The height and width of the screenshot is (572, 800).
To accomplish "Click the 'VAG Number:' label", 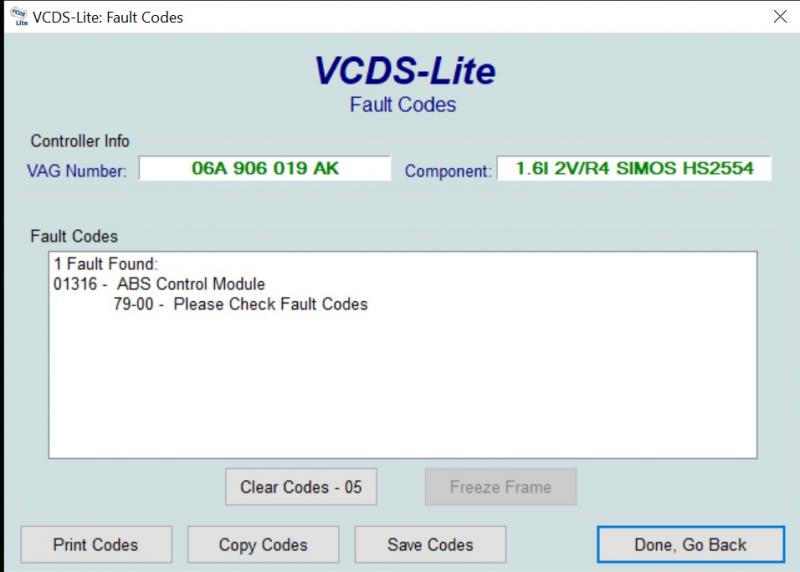I will 77,171.
